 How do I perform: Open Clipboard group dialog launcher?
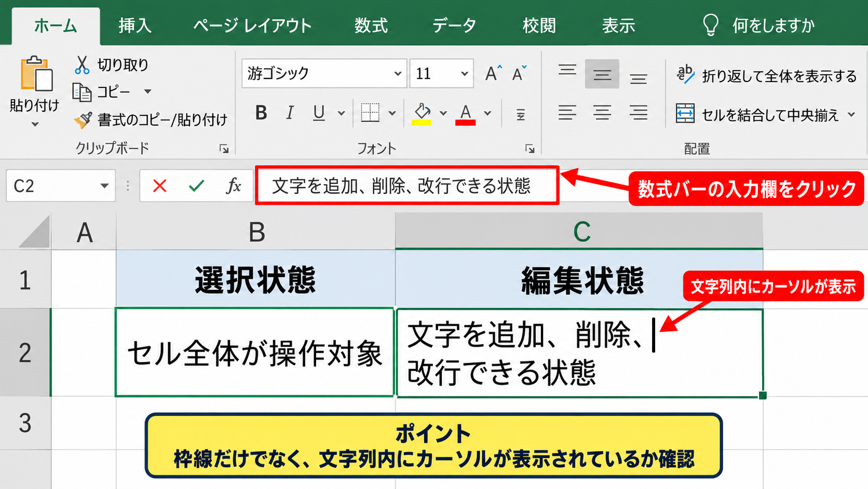pos(224,149)
